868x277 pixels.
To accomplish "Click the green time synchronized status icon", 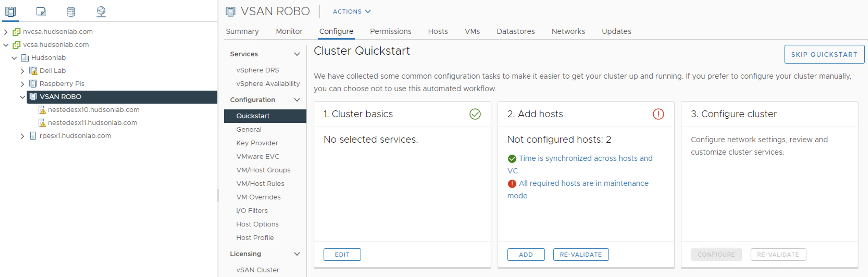I will [x=512, y=159].
